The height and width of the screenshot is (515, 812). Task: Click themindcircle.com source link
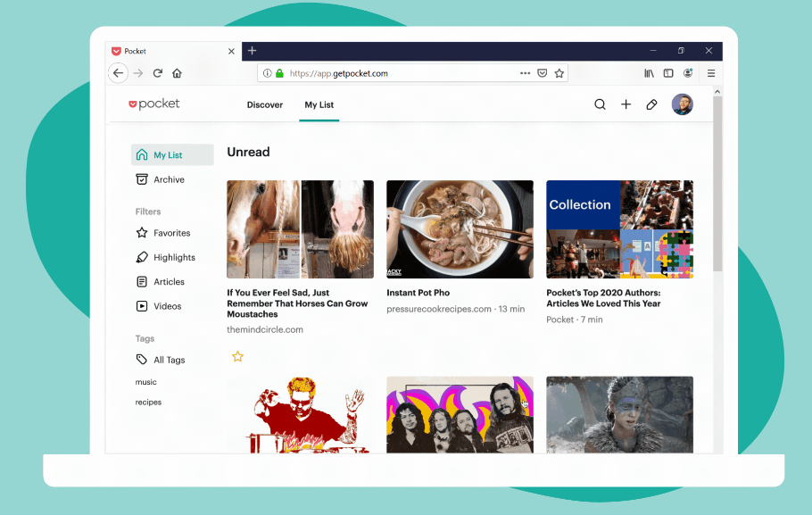[265, 329]
